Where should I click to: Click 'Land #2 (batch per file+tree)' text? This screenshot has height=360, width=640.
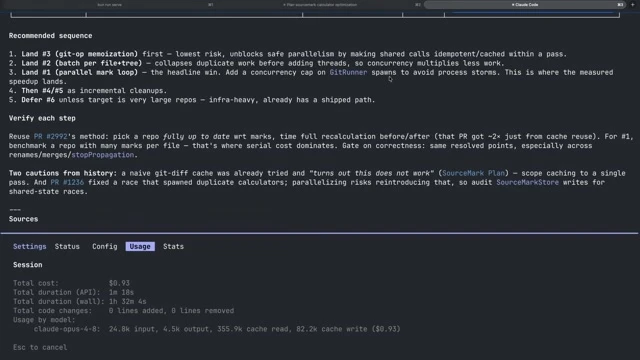(82, 63)
